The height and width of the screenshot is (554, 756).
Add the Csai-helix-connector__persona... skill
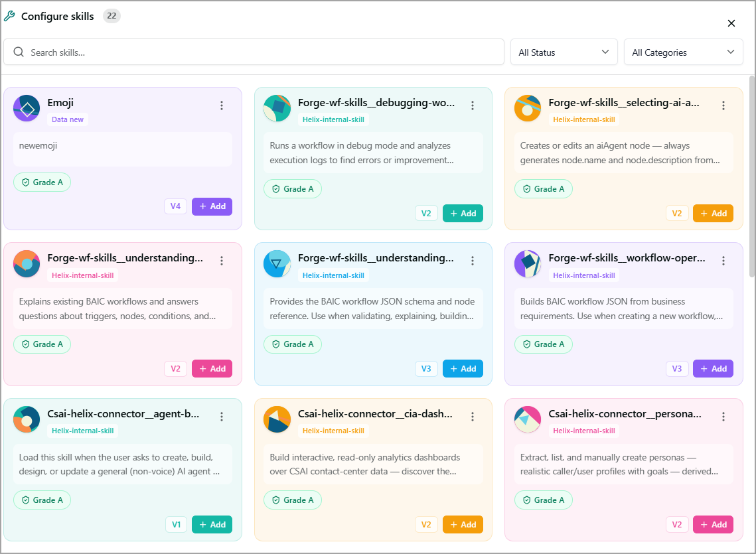713,525
